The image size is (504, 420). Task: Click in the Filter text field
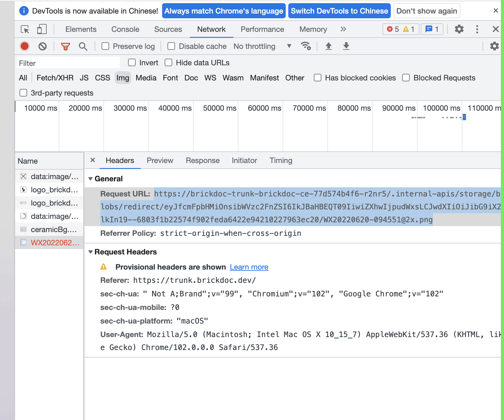pyautogui.click(x=68, y=63)
